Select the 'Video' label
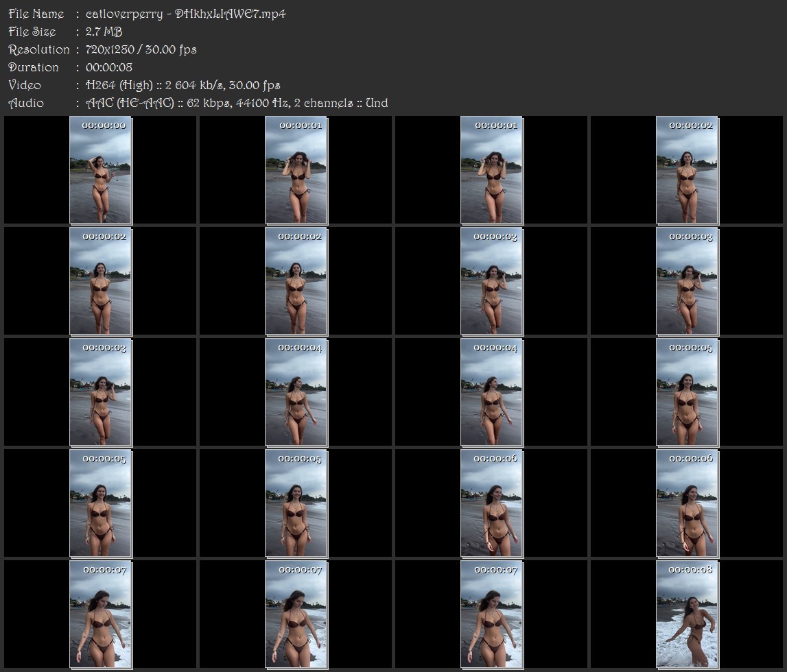This screenshot has height=672, width=787. (x=25, y=85)
